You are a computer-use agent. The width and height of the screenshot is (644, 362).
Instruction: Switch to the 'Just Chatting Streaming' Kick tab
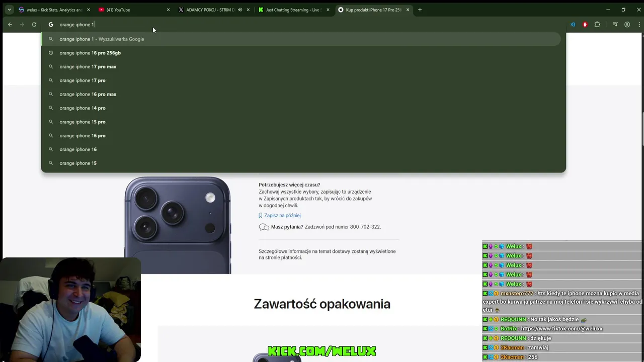(x=294, y=10)
